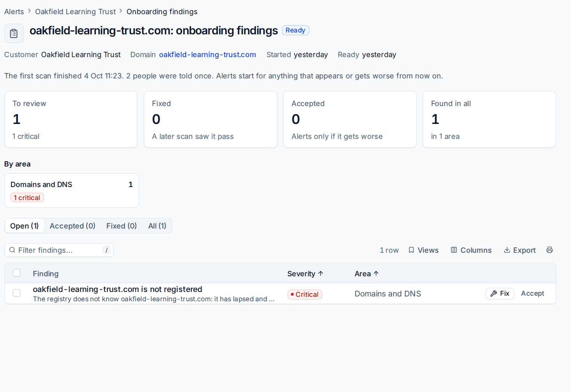Accept the not registered finding

(533, 293)
